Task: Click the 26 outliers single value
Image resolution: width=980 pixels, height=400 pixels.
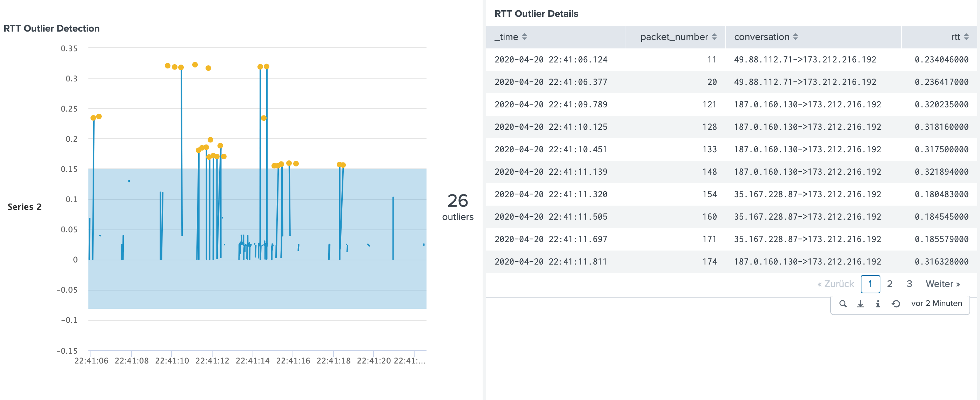Action: [x=457, y=206]
